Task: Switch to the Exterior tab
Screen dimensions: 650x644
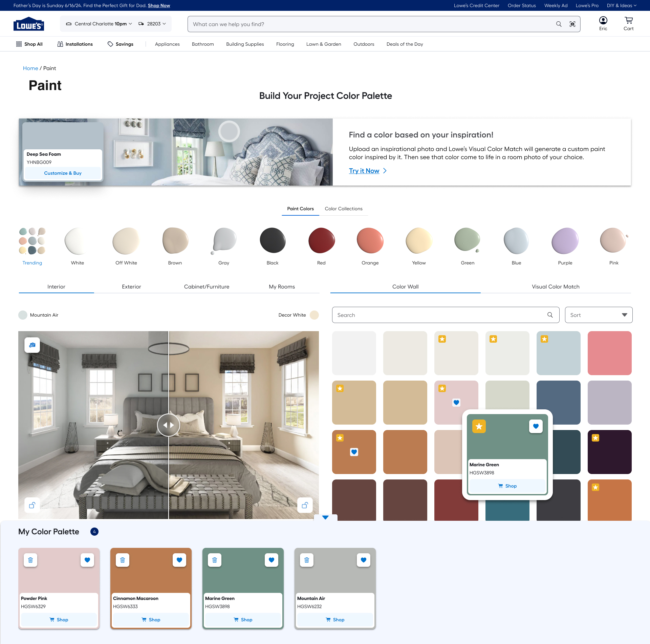Action: tap(131, 286)
